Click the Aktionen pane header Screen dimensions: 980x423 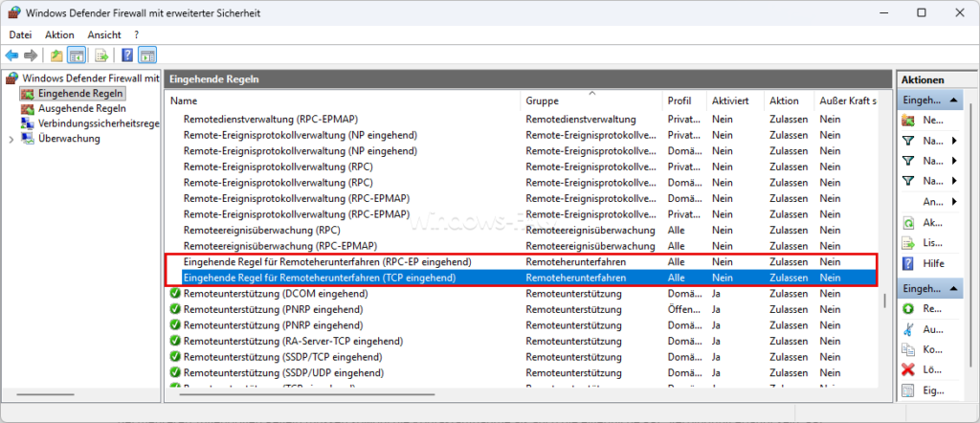coord(936,79)
